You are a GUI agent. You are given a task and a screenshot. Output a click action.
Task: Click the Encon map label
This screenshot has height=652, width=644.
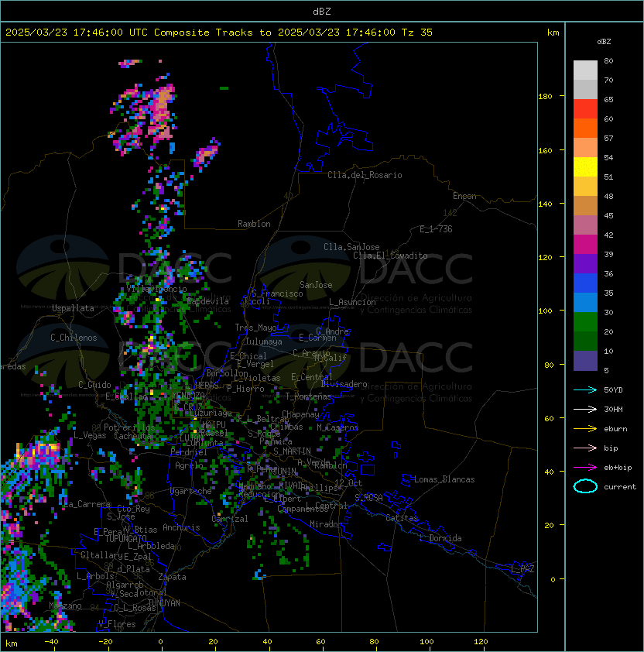pyautogui.click(x=464, y=196)
